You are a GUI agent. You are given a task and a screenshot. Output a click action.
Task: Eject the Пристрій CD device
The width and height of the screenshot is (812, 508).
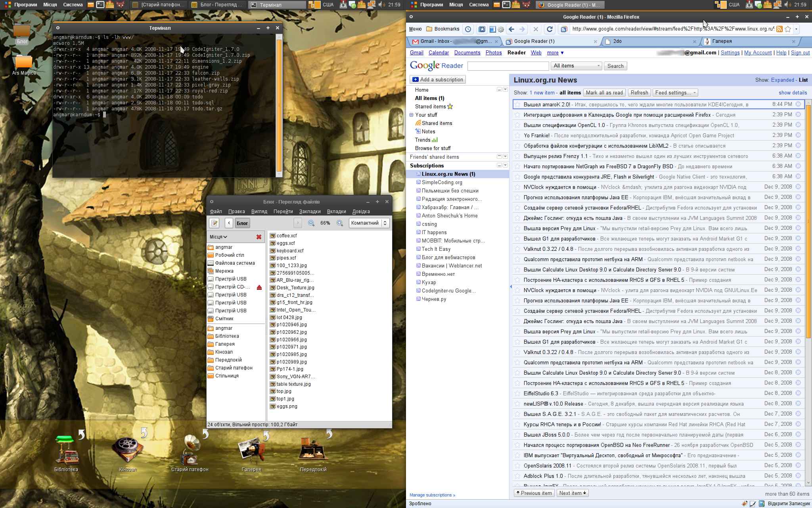(259, 287)
